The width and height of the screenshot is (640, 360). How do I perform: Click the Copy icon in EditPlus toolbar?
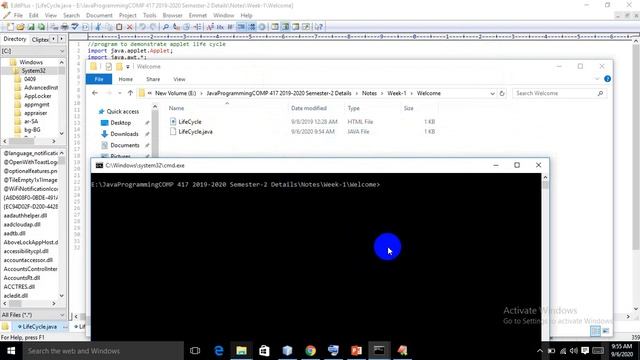point(109,27)
